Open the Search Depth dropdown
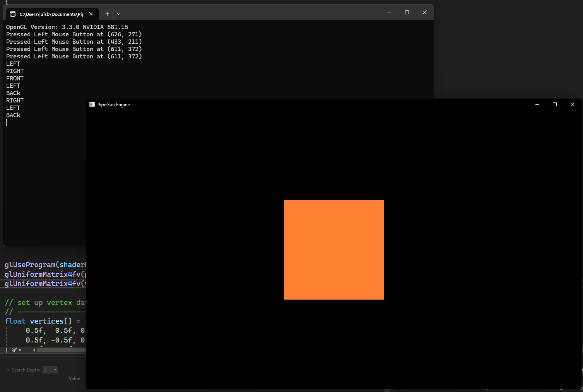Viewport: 583px width, 392px height. click(x=55, y=370)
